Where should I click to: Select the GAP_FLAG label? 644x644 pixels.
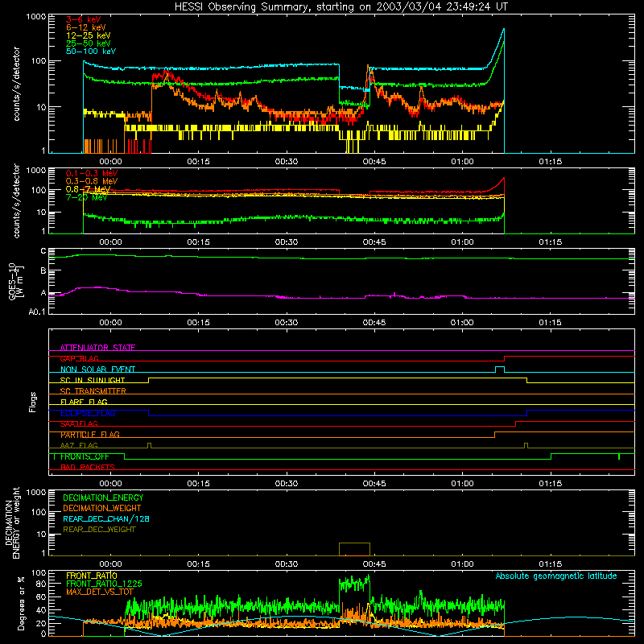(79, 358)
